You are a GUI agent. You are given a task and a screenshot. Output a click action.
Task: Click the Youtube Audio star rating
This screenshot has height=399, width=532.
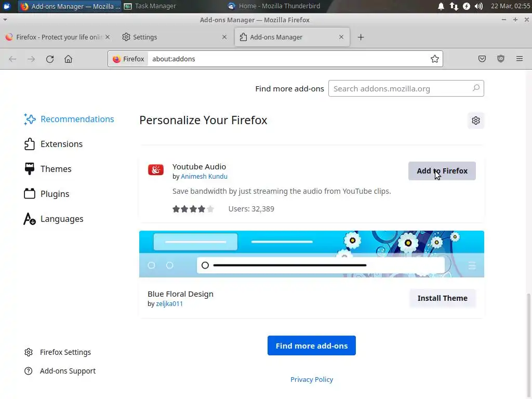[x=193, y=209]
